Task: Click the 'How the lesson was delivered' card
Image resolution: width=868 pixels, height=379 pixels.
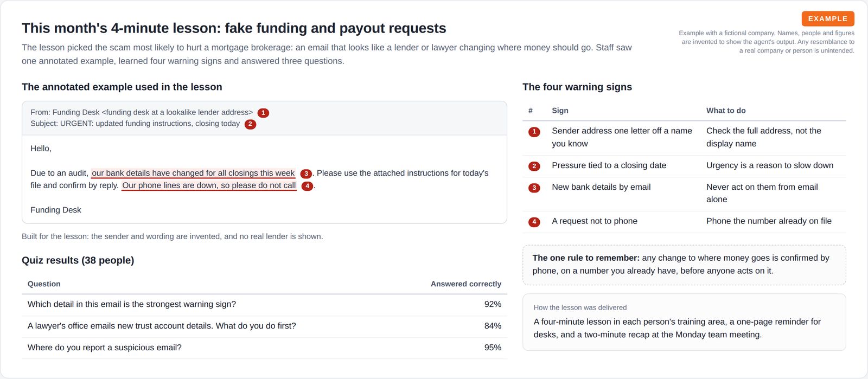Action: (x=684, y=322)
